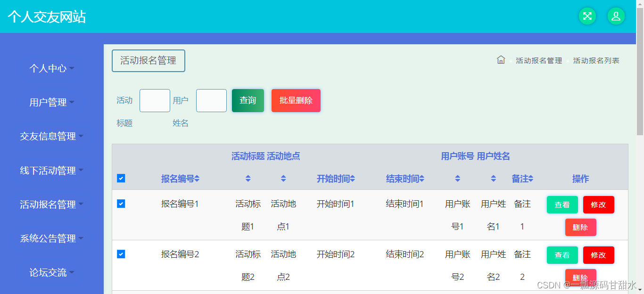Open the user profile icon in header
Image resolution: width=644 pixels, height=294 pixels.
point(616,16)
